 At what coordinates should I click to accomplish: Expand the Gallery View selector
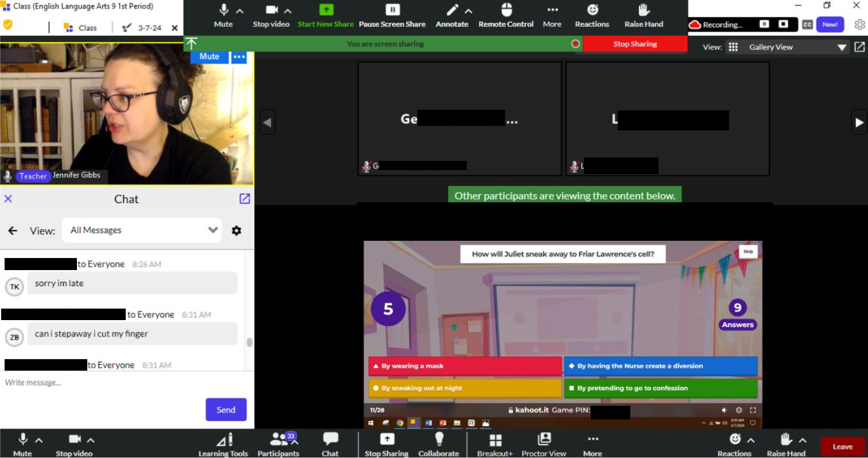tap(842, 47)
